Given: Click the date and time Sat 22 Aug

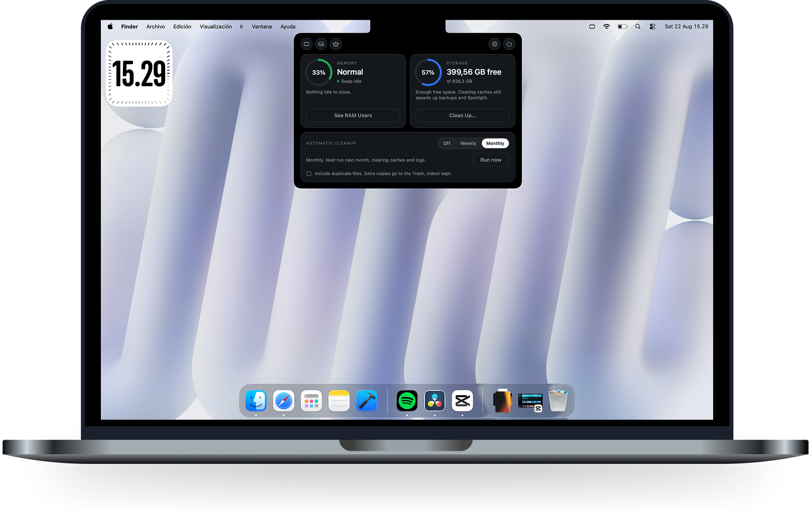Looking at the screenshot, I should 687,27.
